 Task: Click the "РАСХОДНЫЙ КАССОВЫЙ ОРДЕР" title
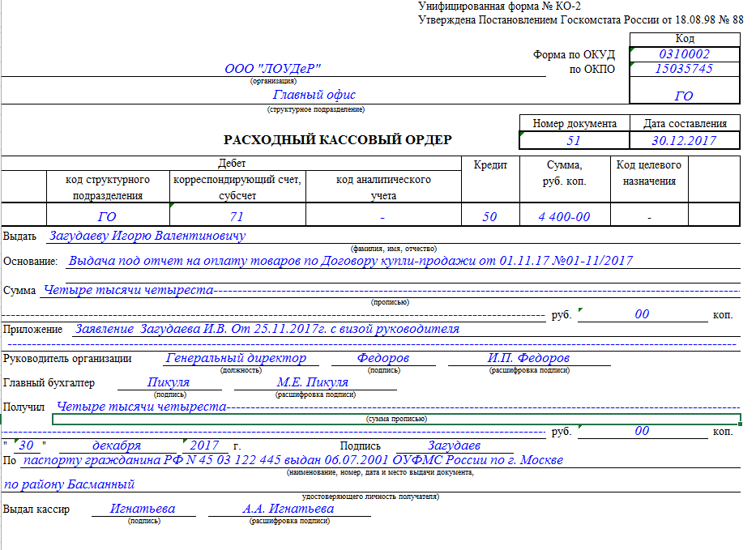click(338, 140)
